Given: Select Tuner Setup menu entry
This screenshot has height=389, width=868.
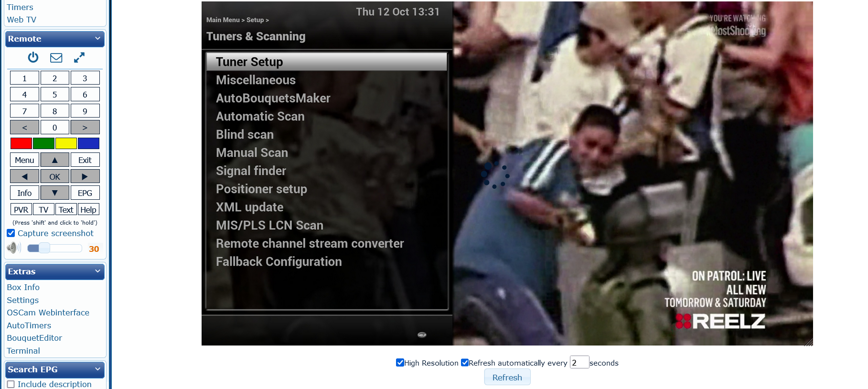Looking at the screenshot, I should [x=327, y=62].
